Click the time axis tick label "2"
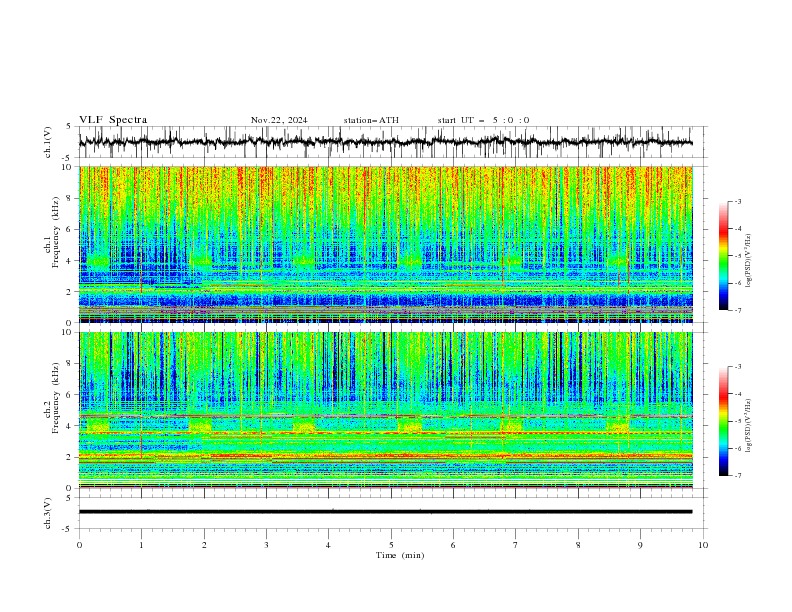The image size is (792, 612). coord(204,545)
